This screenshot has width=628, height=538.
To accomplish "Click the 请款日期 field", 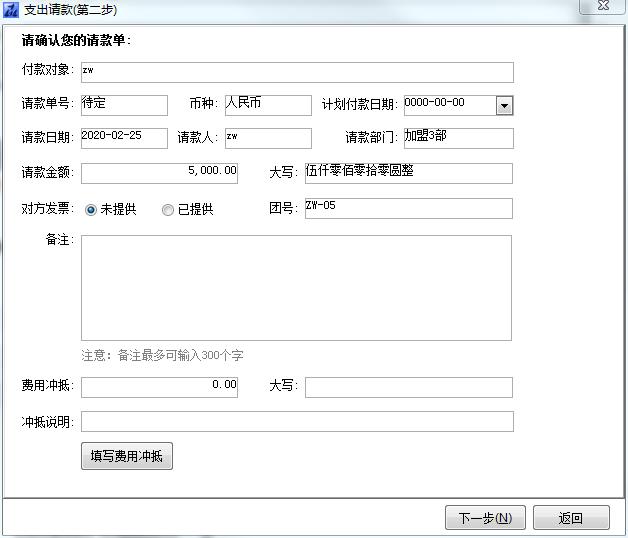I will point(124,138).
